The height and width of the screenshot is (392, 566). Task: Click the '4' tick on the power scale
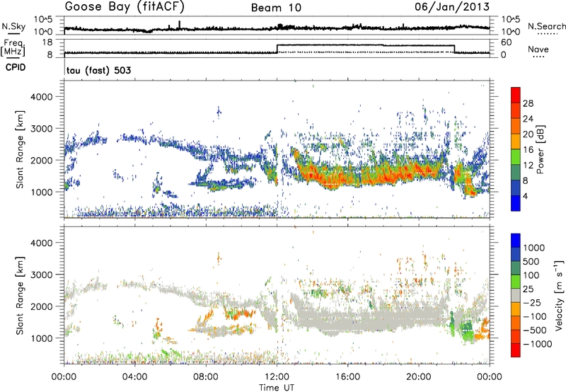(x=526, y=196)
